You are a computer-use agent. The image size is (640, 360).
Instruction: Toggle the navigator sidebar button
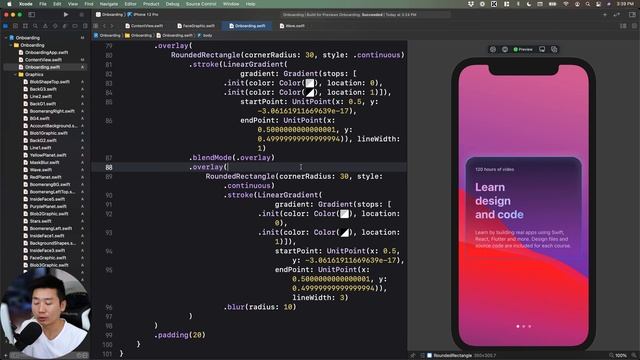31,15
